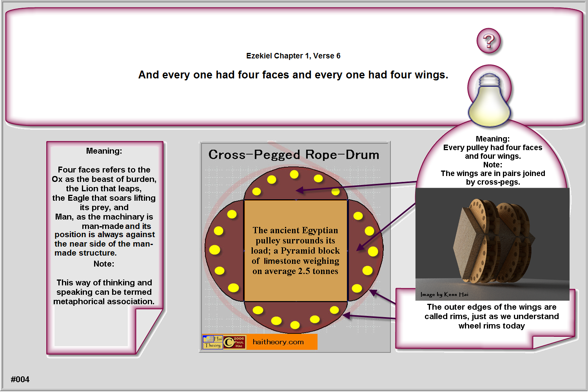
Task: Click 'metaphorical association' text
Action: (104, 301)
